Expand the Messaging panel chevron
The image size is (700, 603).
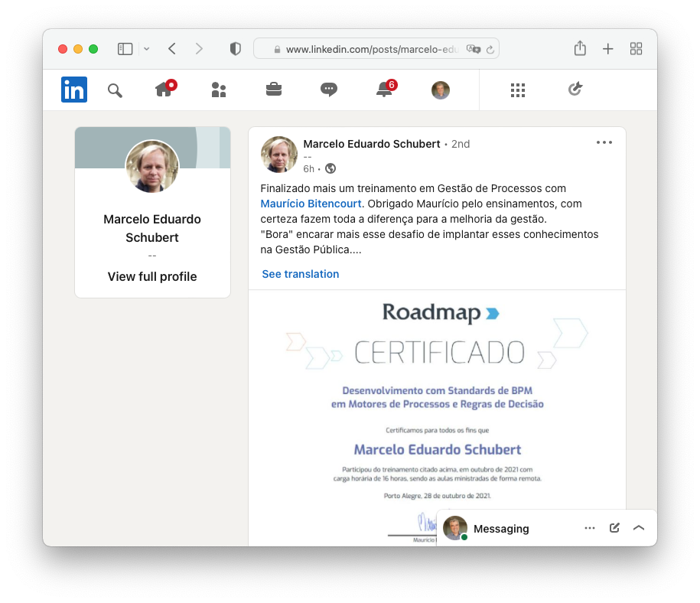(x=639, y=528)
